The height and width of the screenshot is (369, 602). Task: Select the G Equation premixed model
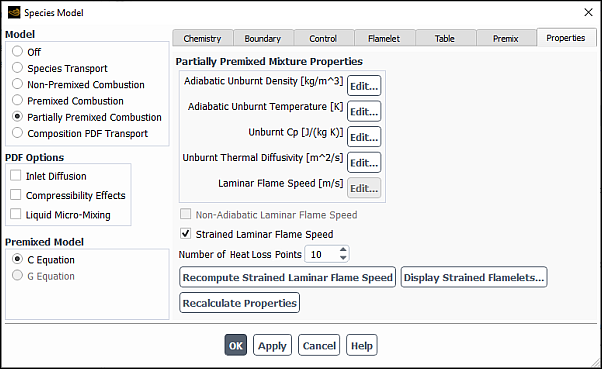coord(17,275)
